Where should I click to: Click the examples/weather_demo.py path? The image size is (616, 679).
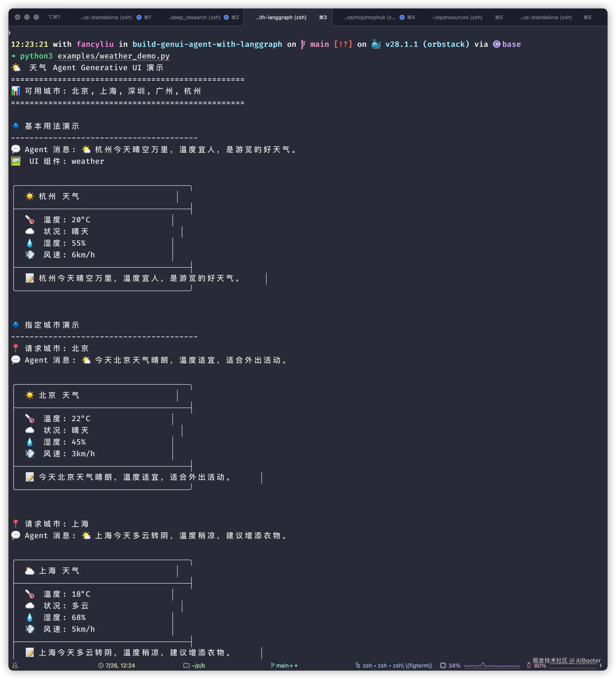point(114,56)
